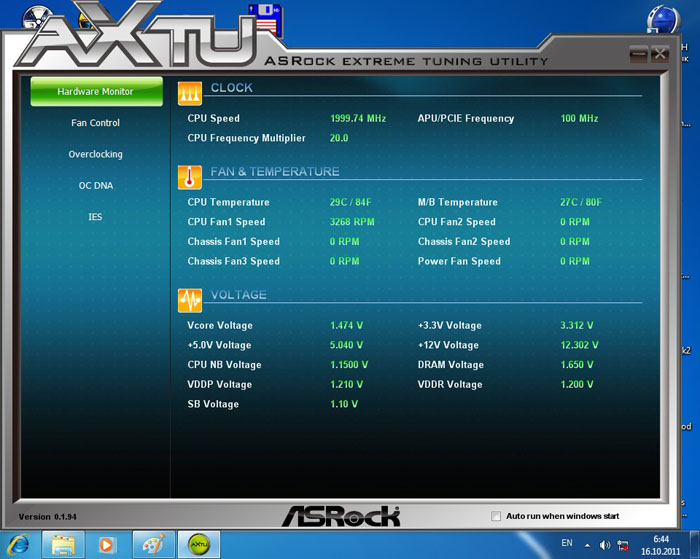Click VDDP Voltage value 1.210 V

point(346,384)
